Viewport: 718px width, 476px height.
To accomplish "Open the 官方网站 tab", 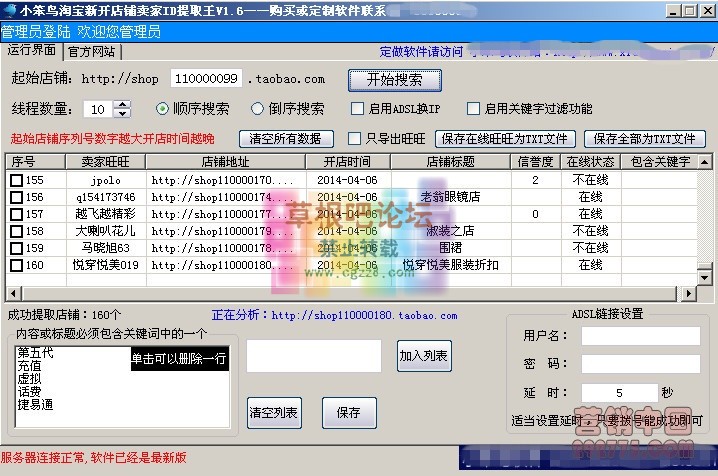I will click(92, 52).
